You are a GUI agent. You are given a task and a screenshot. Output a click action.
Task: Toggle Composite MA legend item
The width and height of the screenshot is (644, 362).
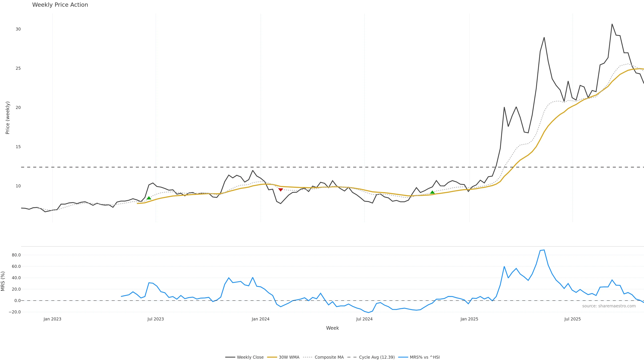click(329, 357)
